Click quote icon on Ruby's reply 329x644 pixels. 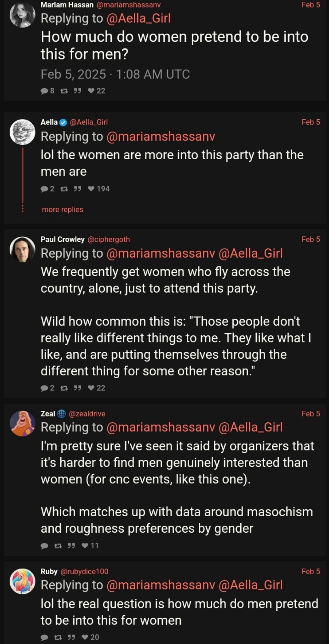71,637
